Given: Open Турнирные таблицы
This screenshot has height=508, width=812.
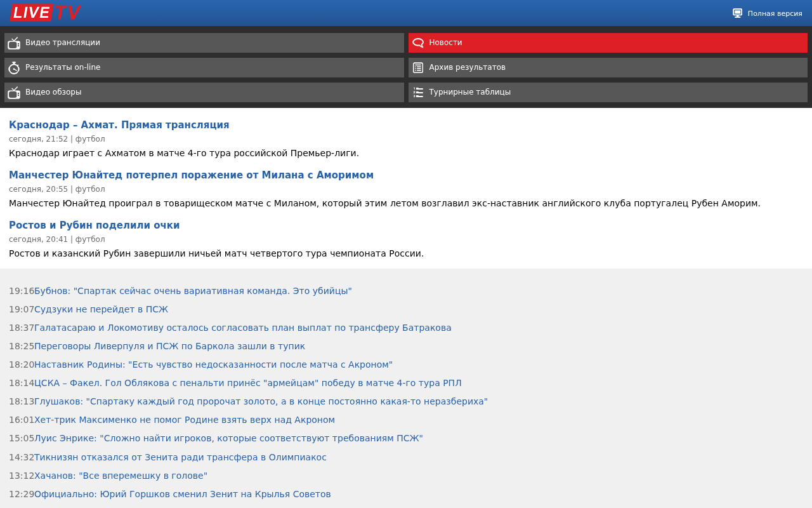Looking at the screenshot, I should pos(608,92).
